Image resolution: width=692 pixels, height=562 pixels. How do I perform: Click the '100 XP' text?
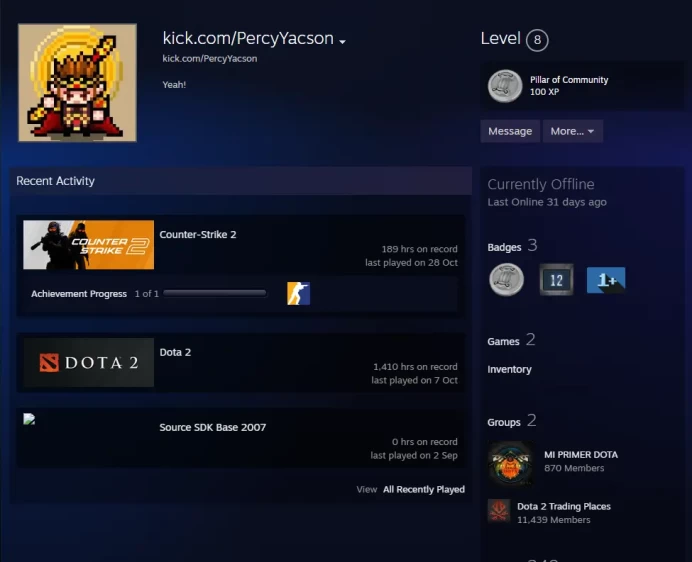point(544,92)
